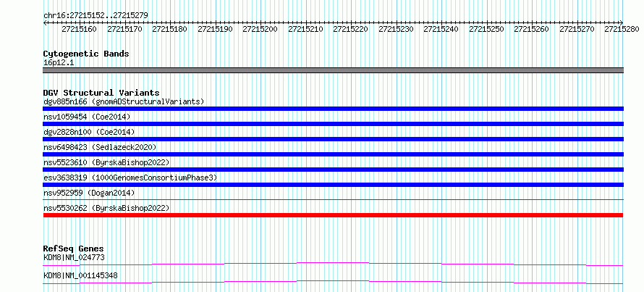This screenshot has height=292, width=644.
Task: Select the thin red line under nsv952959
Action: point(333,200)
